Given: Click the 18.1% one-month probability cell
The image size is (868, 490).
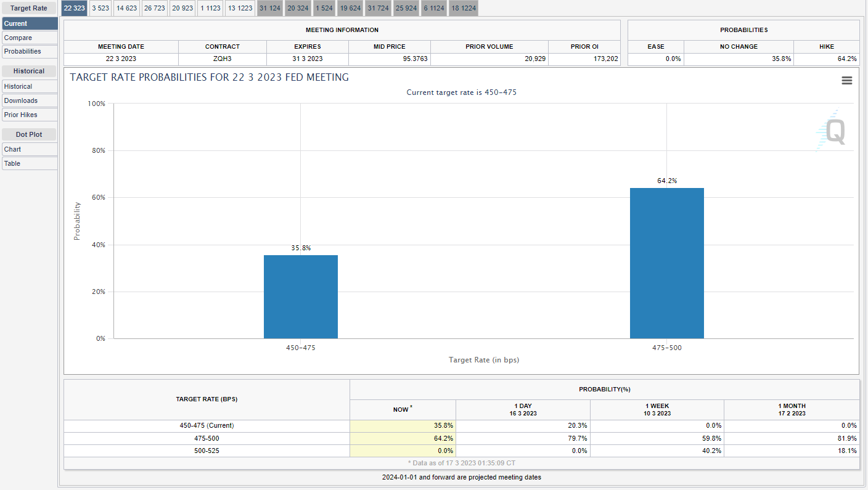Looking at the screenshot, I should pos(792,451).
